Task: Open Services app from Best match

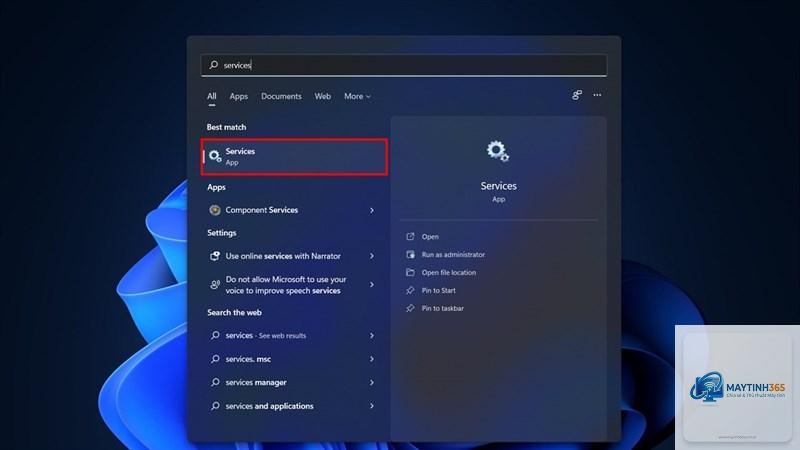Action: pyautogui.click(x=294, y=157)
